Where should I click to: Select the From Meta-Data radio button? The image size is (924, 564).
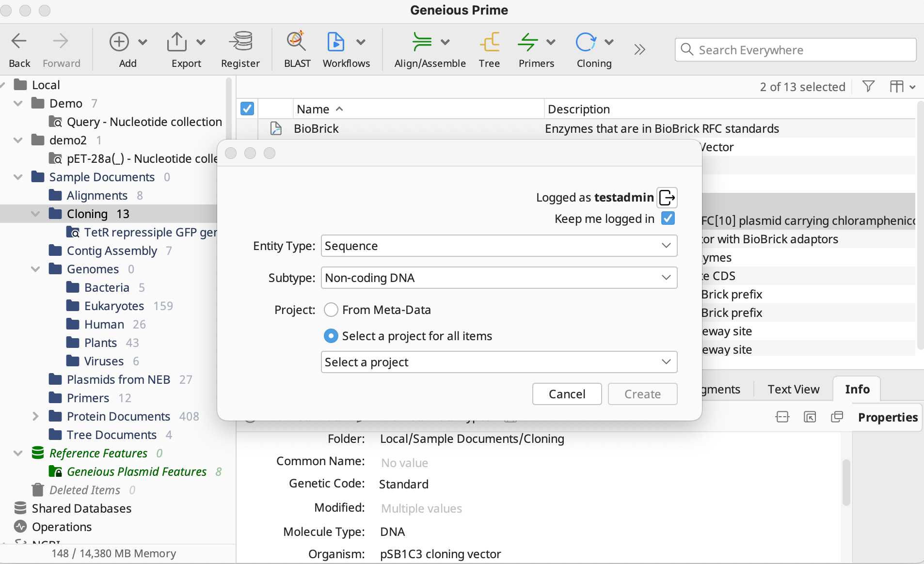tap(331, 310)
